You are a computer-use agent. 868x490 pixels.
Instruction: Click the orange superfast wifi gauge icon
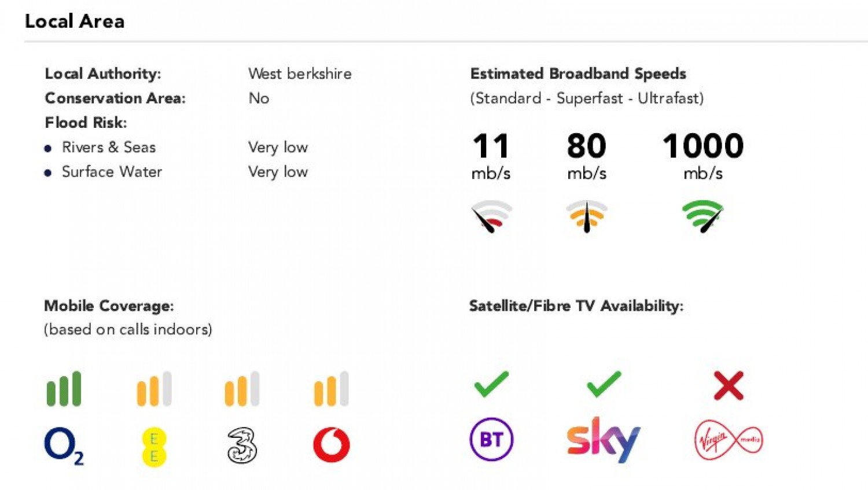(587, 216)
